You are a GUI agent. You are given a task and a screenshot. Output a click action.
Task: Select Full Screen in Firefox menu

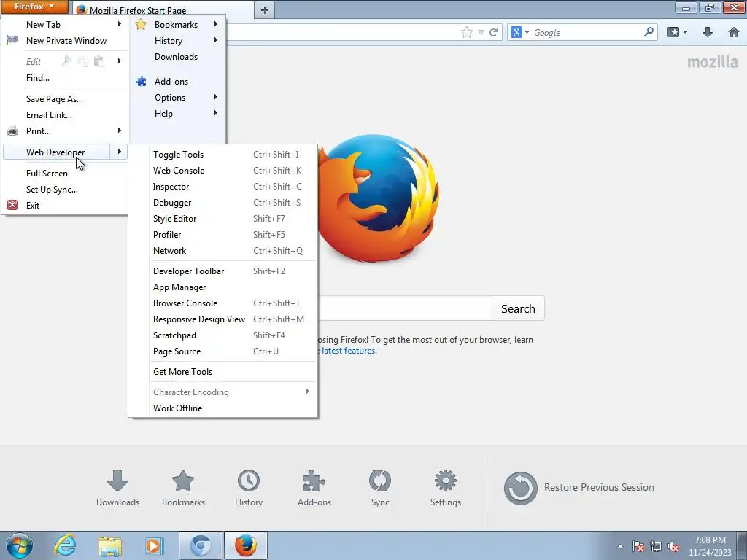point(66,174)
